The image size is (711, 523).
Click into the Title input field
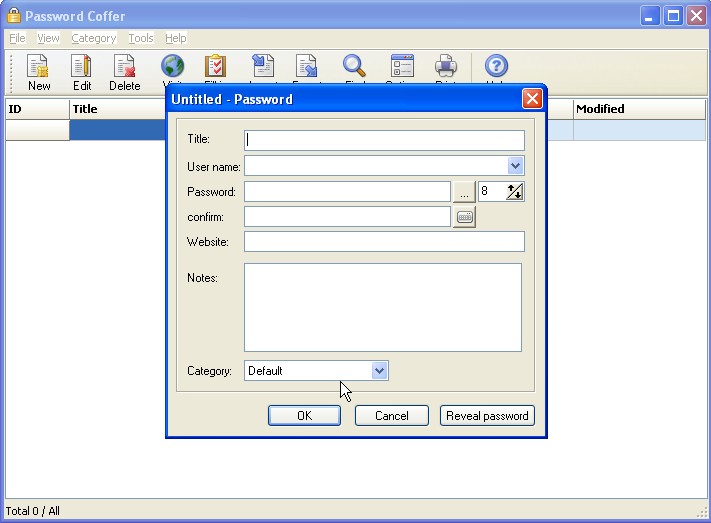pyautogui.click(x=384, y=141)
